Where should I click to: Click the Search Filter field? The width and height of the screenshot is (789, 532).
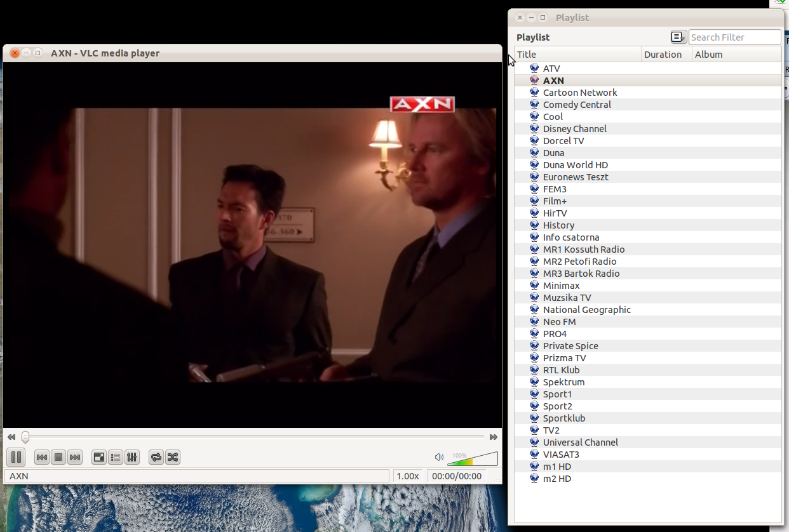click(x=734, y=37)
